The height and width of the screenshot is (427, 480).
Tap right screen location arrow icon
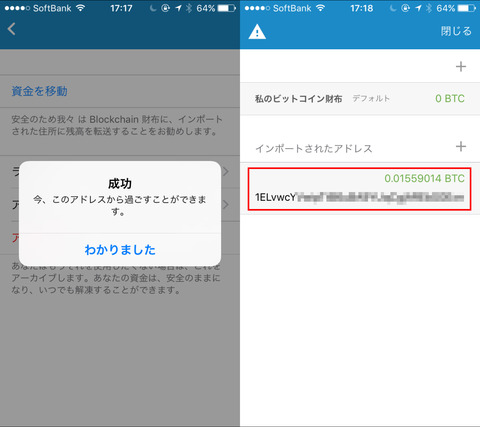coord(418,8)
